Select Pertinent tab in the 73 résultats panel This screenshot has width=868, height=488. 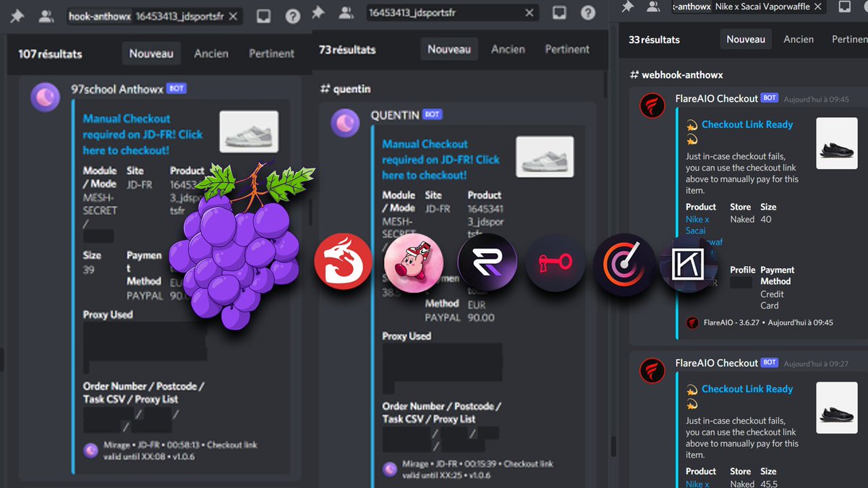pos(567,49)
